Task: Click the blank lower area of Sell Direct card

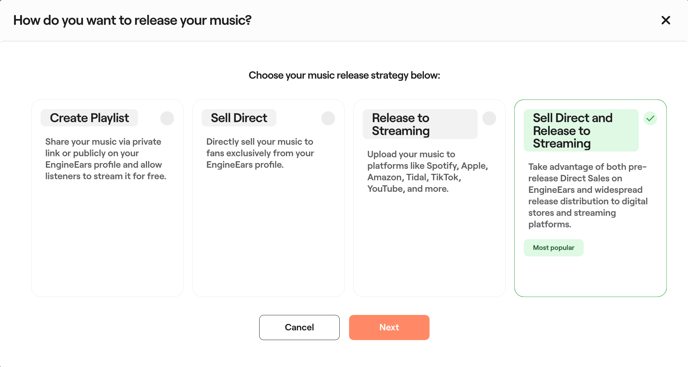Action: click(x=269, y=235)
